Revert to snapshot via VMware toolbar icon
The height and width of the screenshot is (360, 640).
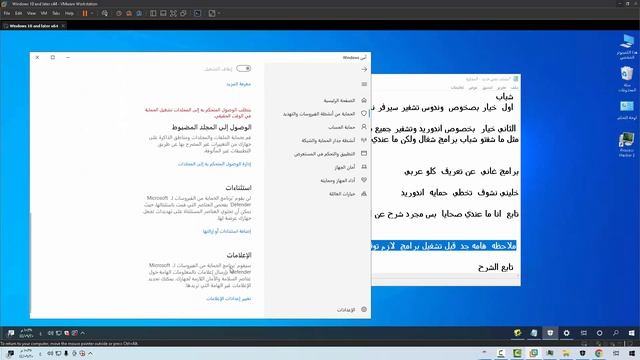coord(129,13)
